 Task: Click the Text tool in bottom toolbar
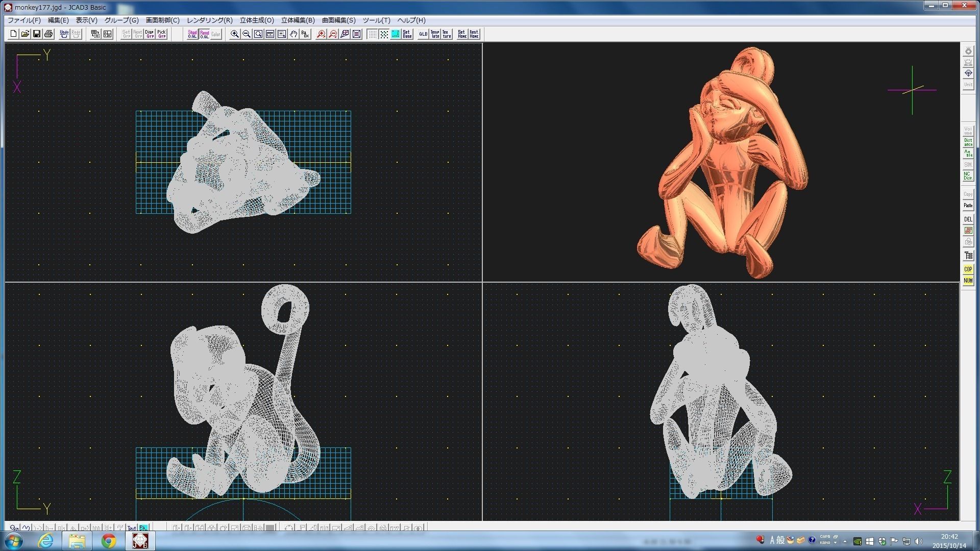132,528
